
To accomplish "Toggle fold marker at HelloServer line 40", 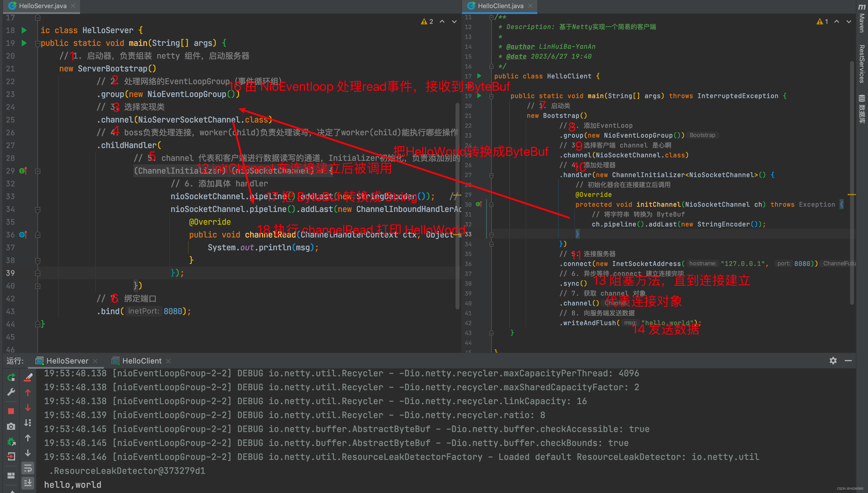I will (x=38, y=286).
